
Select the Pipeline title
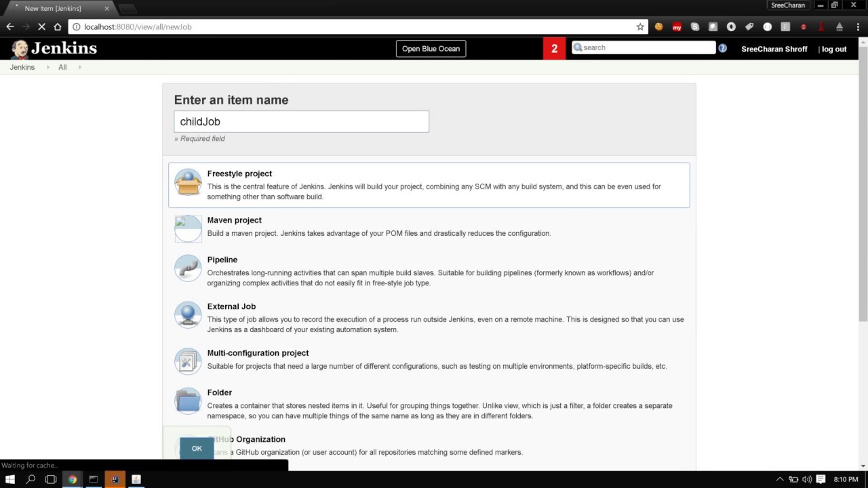222,260
